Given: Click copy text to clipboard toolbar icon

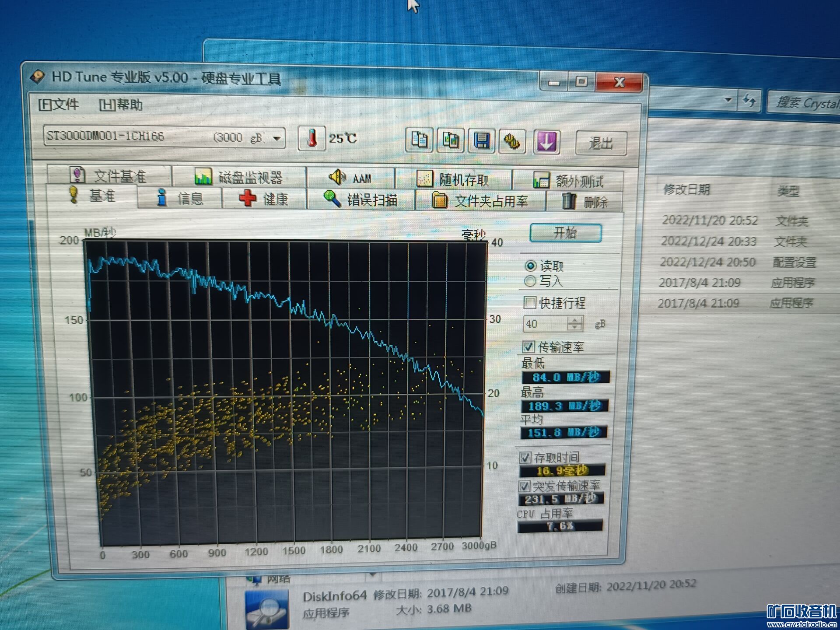Looking at the screenshot, I should click(x=419, y=140).
